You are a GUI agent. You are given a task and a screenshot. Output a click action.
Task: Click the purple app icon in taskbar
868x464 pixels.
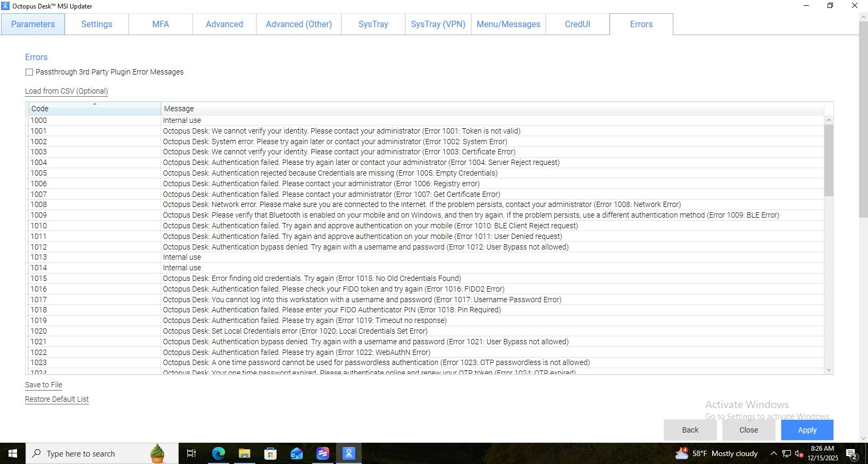point(323,453)
